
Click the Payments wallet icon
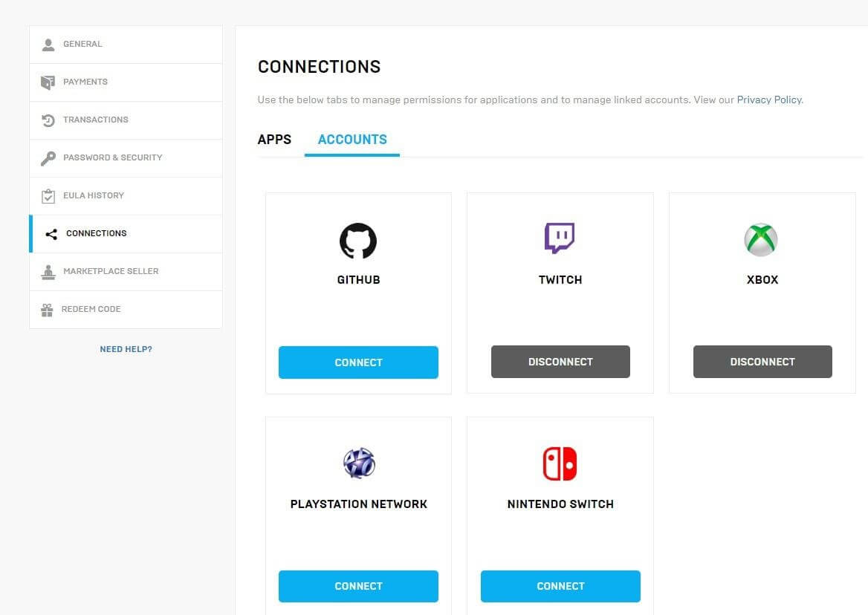point(48,82)
